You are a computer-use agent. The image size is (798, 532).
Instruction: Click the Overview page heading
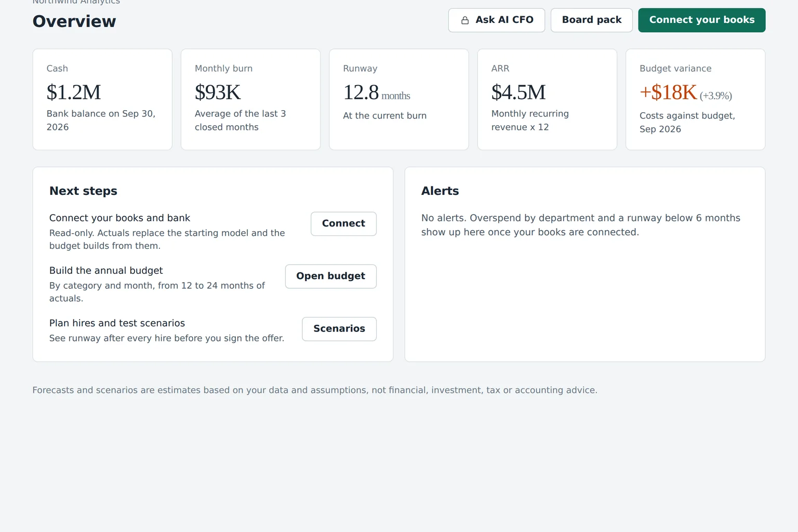(74, 21)
